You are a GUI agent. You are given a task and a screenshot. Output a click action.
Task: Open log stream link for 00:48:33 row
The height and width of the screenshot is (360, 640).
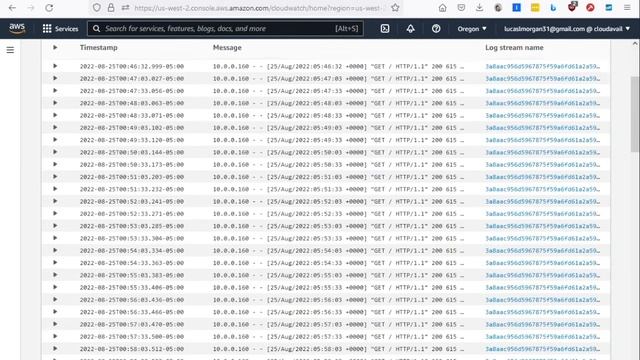point(542,116)
